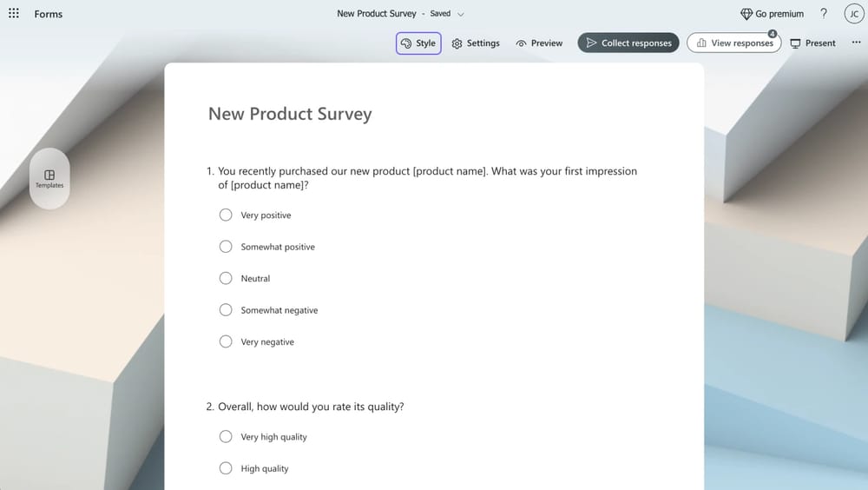Open the Style palette panel
This screenshot has height=490, width=868.
point(418,43)
